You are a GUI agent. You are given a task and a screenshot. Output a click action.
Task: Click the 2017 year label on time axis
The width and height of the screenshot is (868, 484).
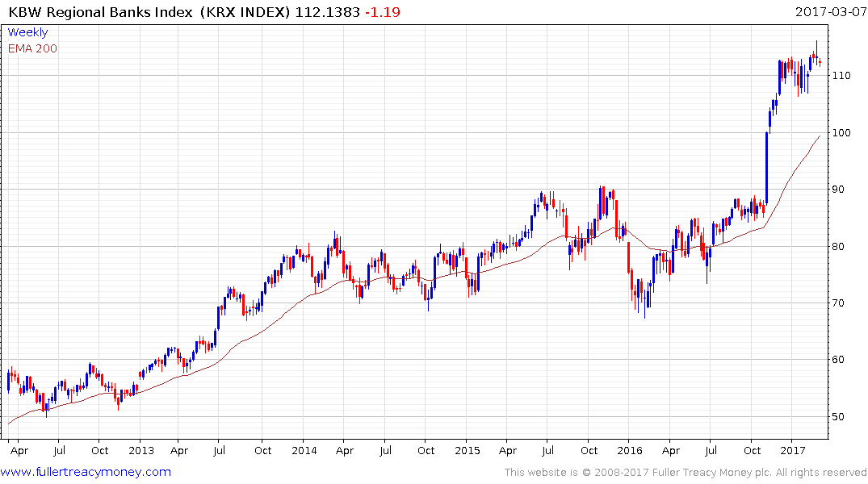(x=793, y=450)
